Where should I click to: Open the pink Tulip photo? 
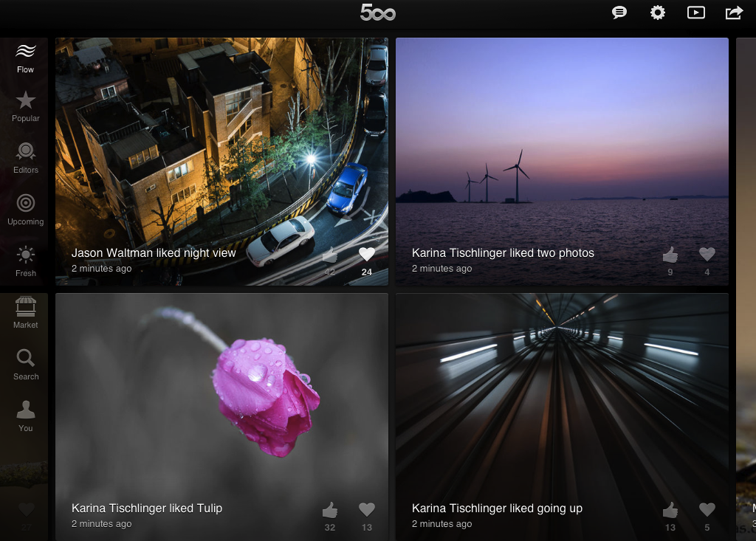tap(221, 417)
